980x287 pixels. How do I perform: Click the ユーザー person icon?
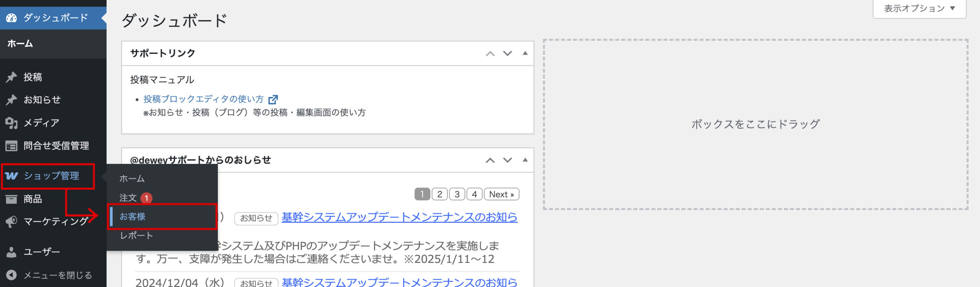[11, 252]
